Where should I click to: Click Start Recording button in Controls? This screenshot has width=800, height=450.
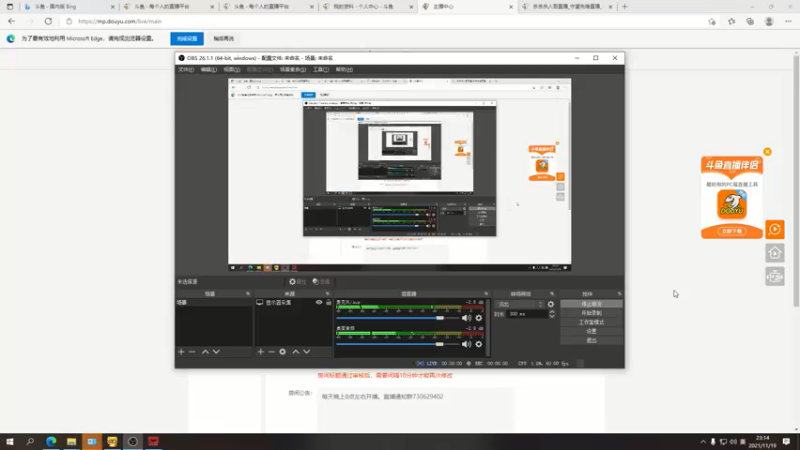591,313
